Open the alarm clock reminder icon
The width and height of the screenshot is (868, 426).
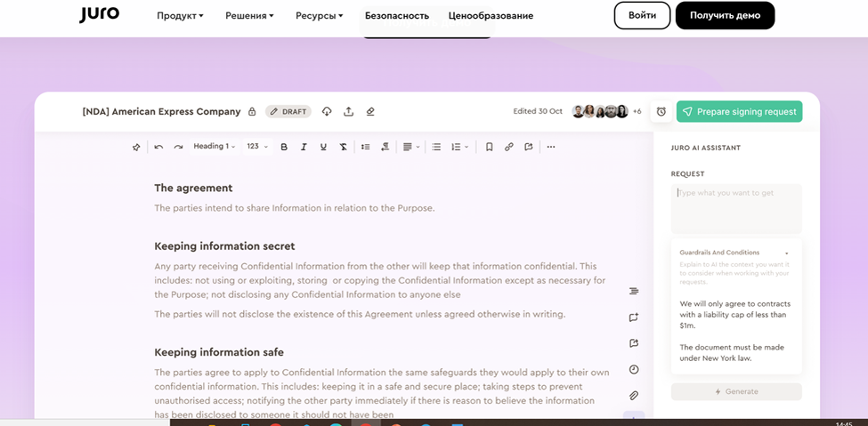click(661, 112)
